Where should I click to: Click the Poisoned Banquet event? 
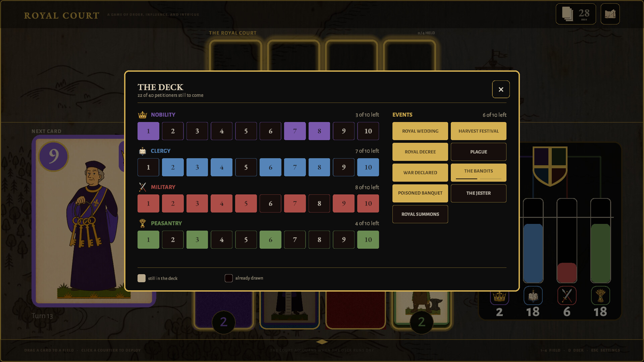click(420, 193)
